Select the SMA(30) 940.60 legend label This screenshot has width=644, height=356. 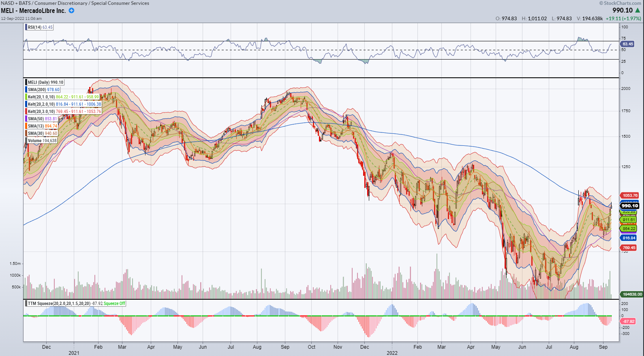tap(42, 133)
